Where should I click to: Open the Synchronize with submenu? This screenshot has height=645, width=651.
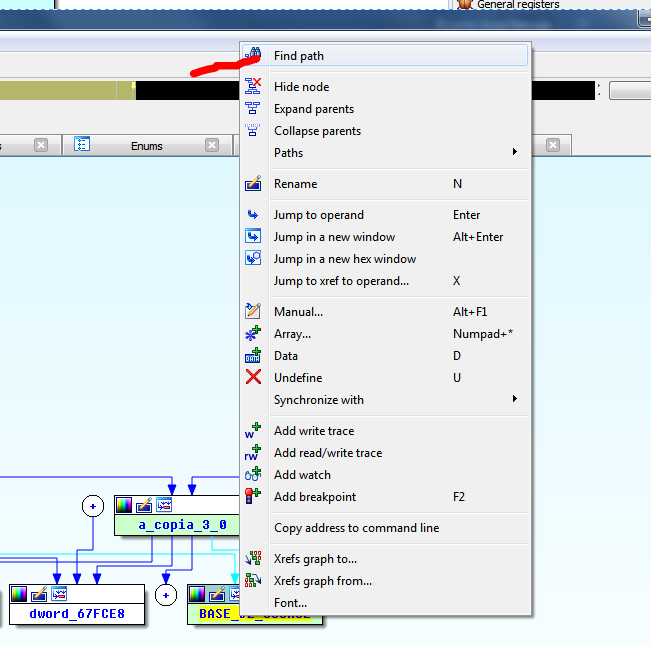[x=318, y=400]
